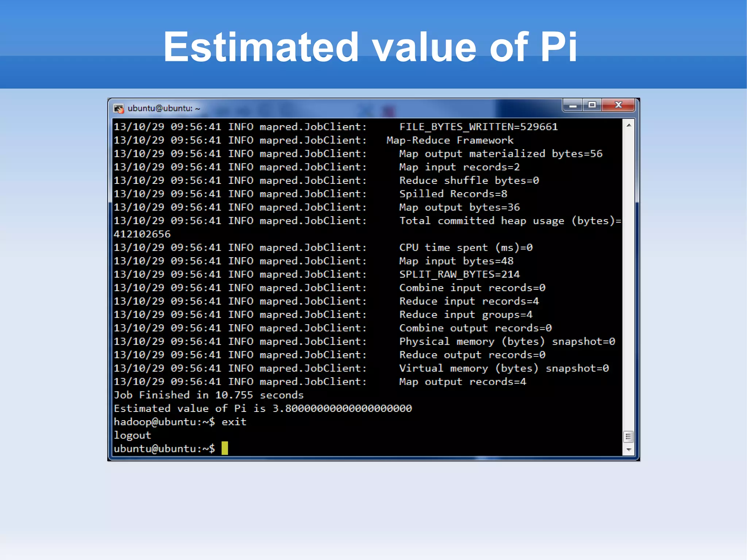This screenshot has width=747, height=560.
Task: Click Job Finished in 10.755 seconds
Action: pyautogui.click(x=209, y=395)
